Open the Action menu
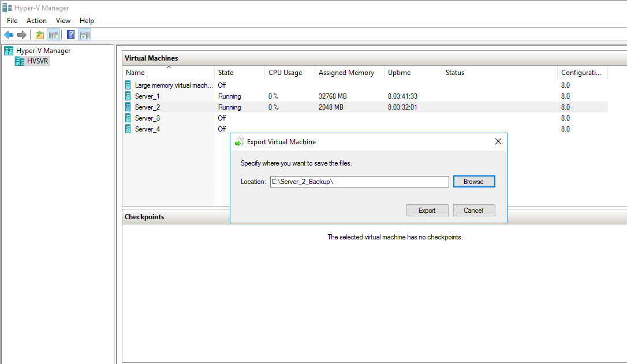This screenshot has height=364, width=627. pyautogui.click(x=36, y=21)
